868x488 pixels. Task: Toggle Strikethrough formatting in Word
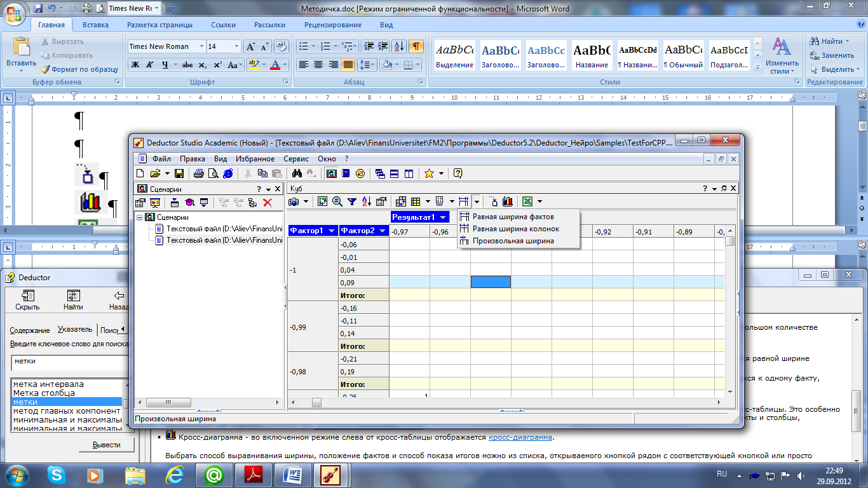pos(187,65)
